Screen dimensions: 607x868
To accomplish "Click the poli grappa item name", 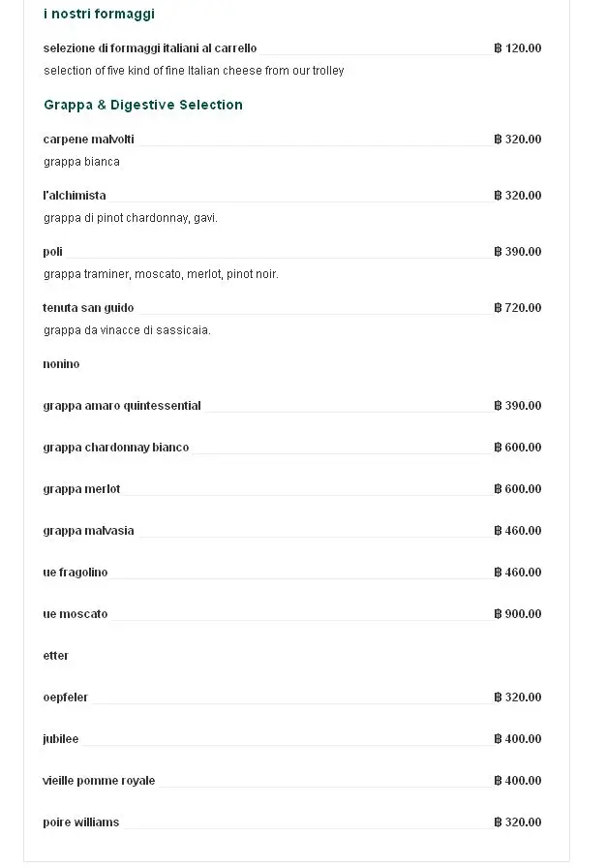I will click(53, 252).
